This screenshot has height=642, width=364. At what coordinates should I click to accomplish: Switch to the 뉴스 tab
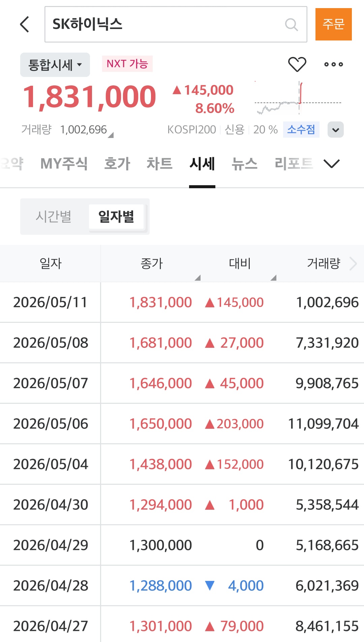[244, 164]
